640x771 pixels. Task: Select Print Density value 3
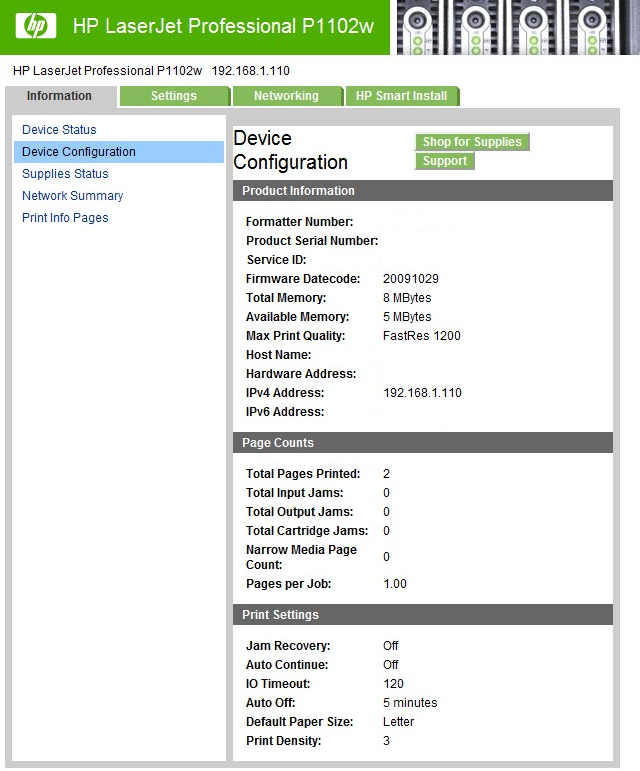[386, 741]
